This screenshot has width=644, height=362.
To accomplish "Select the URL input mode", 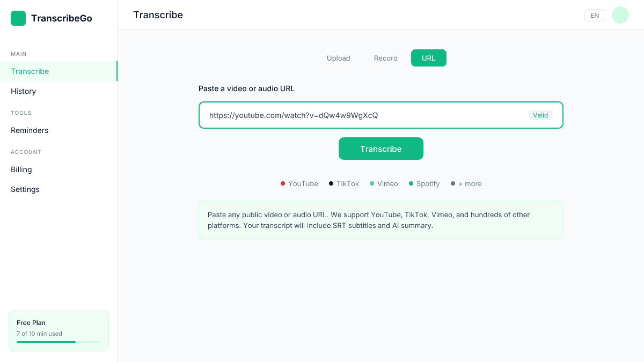I will [428, 58].
